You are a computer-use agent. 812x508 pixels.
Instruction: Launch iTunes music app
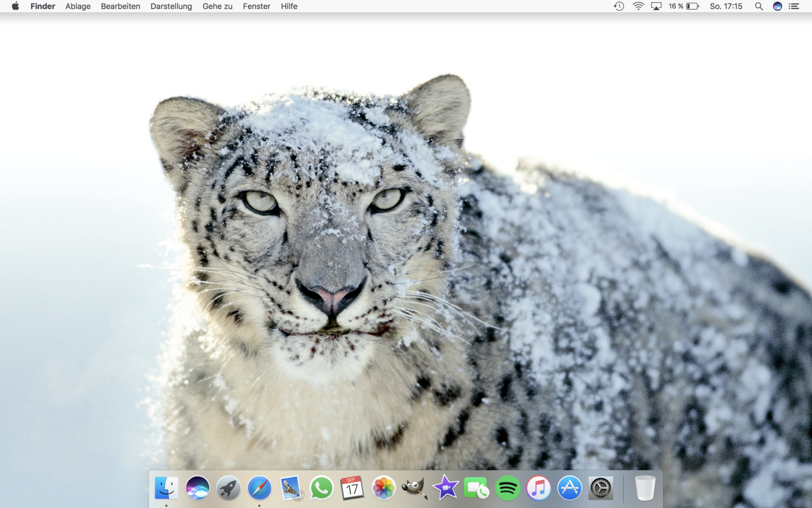(538, 488)
